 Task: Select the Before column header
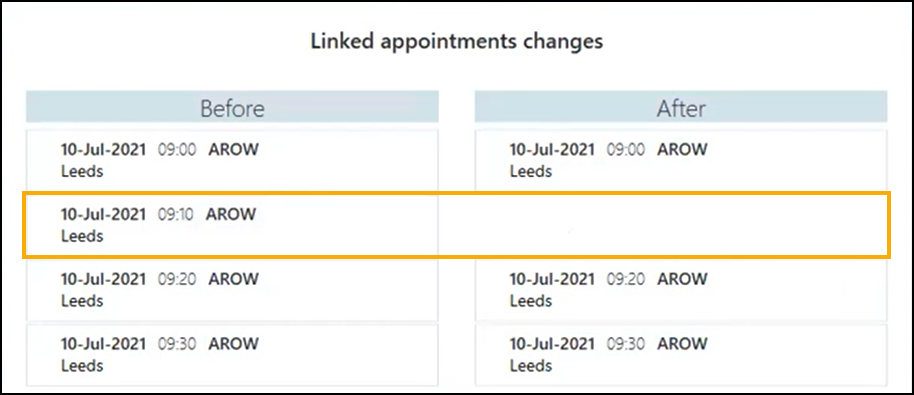click(x=232, y=107)
